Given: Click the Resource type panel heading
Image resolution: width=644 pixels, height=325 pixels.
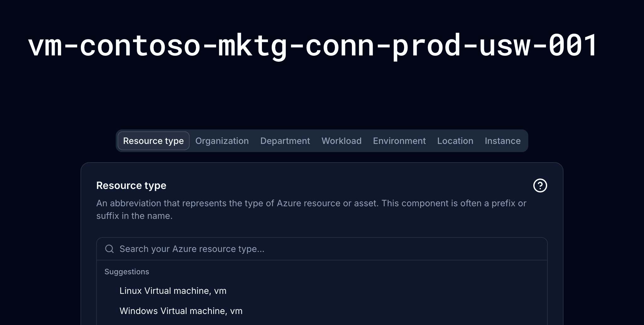Looking at the screenshot, I should [x=131, y=185].
